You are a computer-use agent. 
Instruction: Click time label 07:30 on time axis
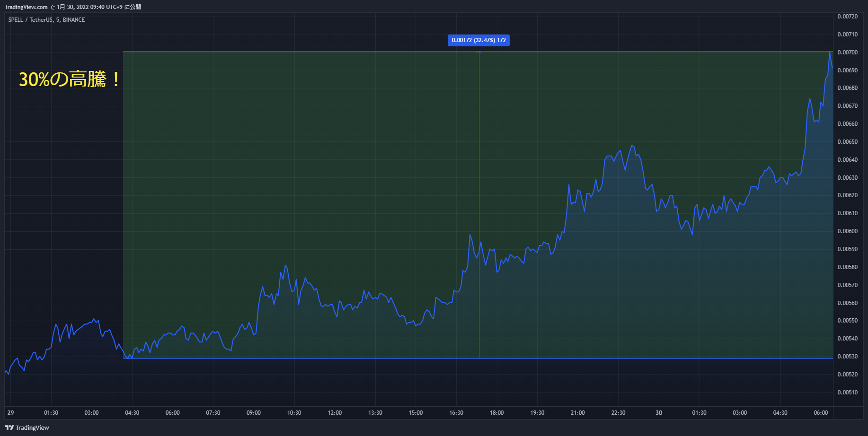213,413
